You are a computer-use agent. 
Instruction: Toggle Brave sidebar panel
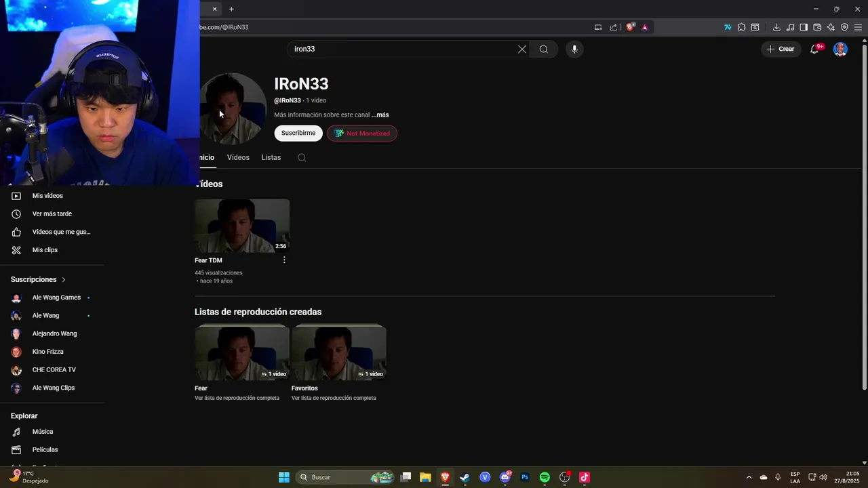804,27
